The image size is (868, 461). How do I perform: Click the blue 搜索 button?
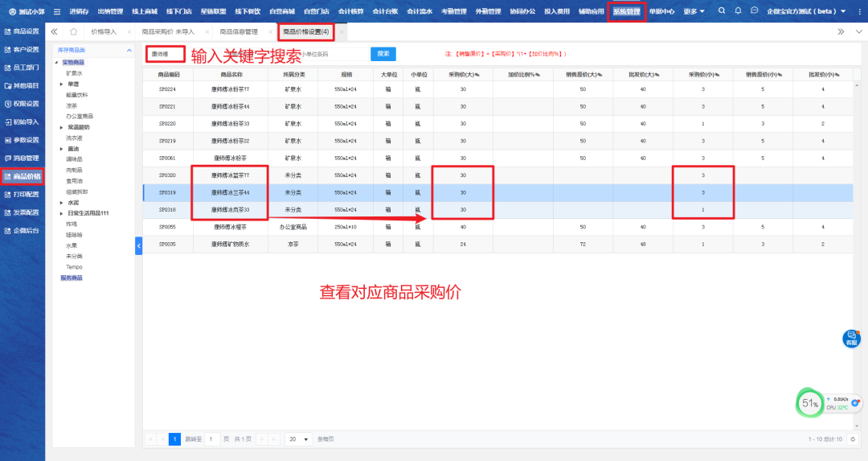[383, 54]
